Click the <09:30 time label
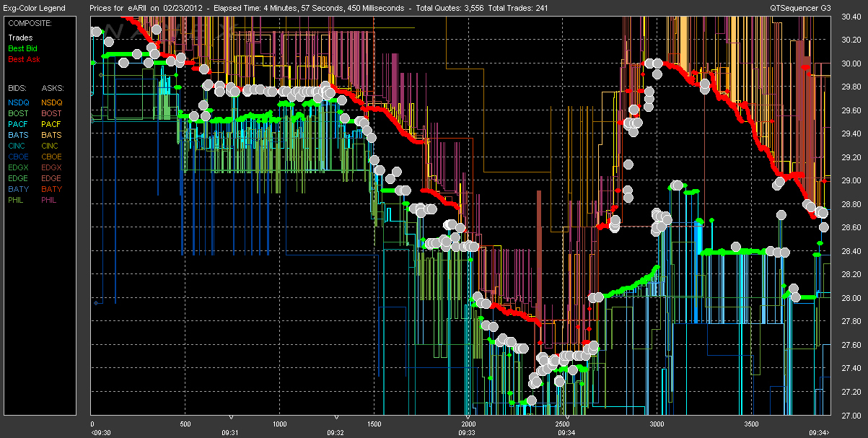The height and width of the screenshot is (438, 868). click(x=100, y=432)
